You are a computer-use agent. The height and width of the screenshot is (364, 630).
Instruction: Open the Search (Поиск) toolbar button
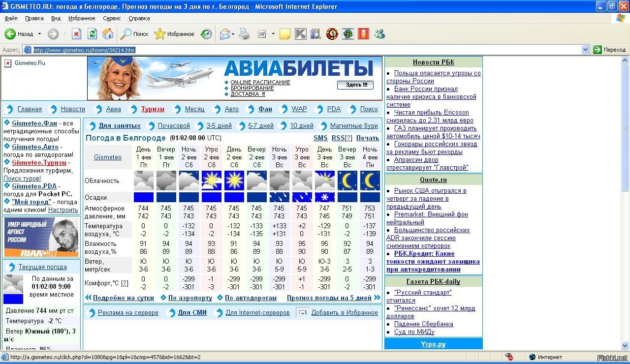click(135, 34)
